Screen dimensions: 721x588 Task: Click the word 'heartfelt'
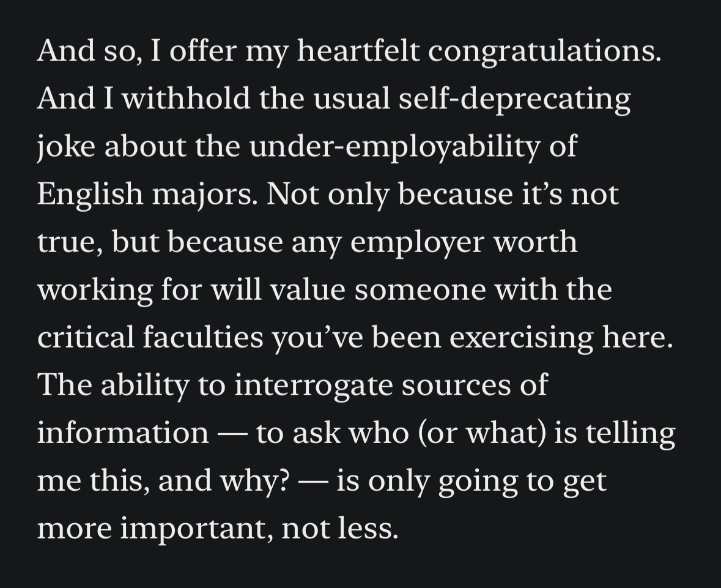(x=359, y=51)
